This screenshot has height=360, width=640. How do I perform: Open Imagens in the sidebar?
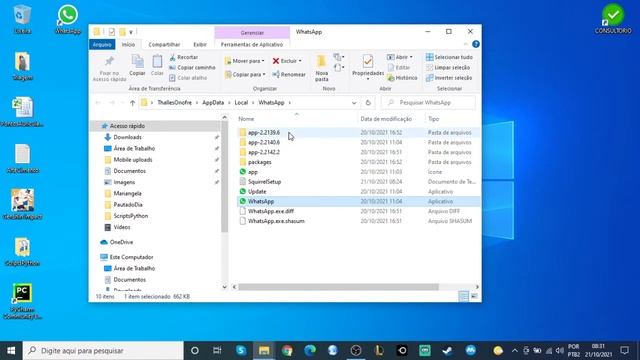click(x=124, y=182)
